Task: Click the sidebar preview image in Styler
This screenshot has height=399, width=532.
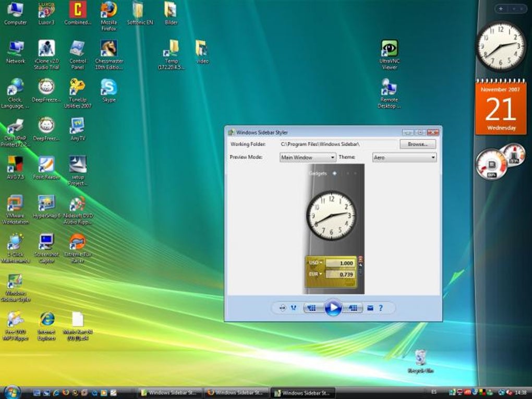Action: click(x=333, y=229)
